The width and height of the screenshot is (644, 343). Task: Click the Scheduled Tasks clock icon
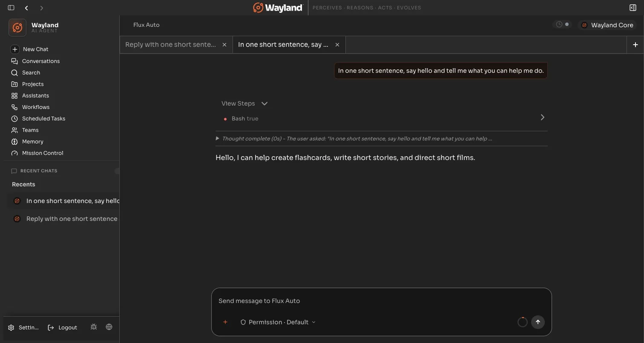point(14,119)
